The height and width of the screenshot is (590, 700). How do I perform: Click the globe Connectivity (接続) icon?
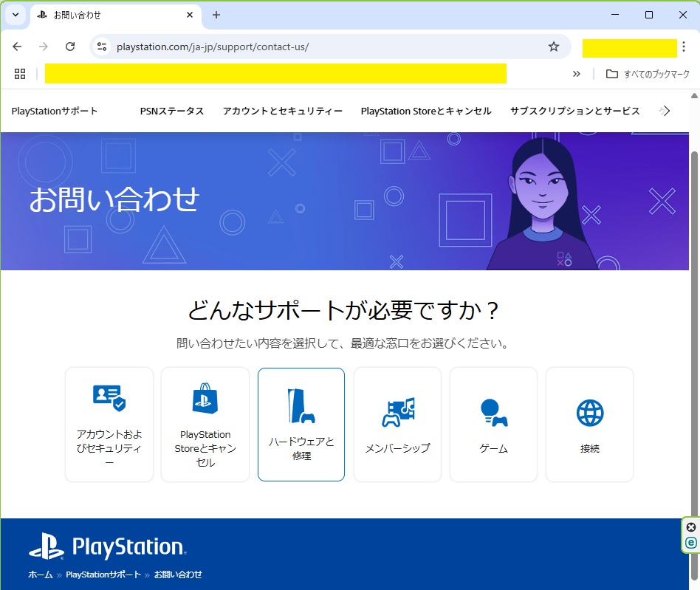[589, 413]
